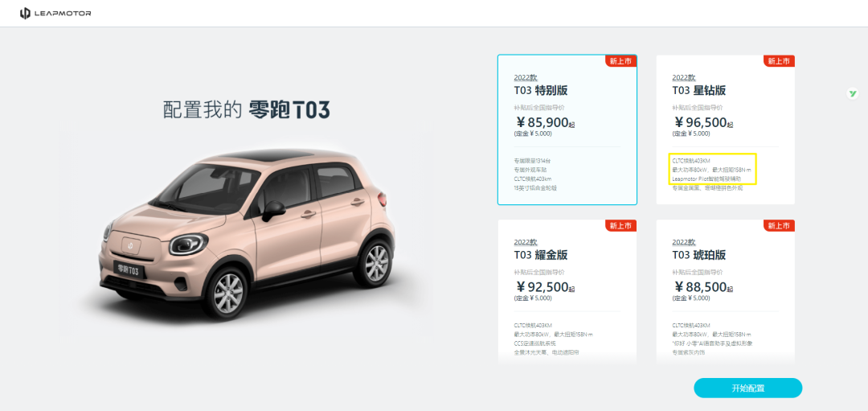Choose the T03 琥珀版 model option
Image resolution: width=868 pixels, height=411 pixels.
(x=725, y=291)
